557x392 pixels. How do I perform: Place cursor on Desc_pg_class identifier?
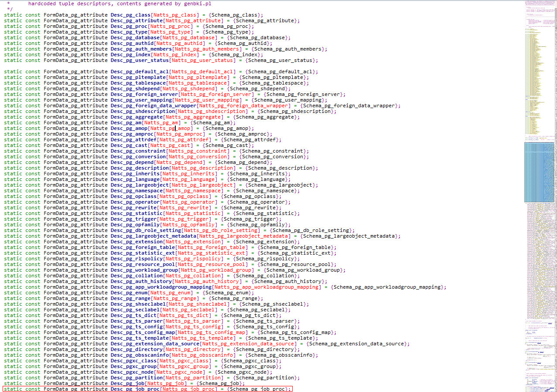(130, 15)
